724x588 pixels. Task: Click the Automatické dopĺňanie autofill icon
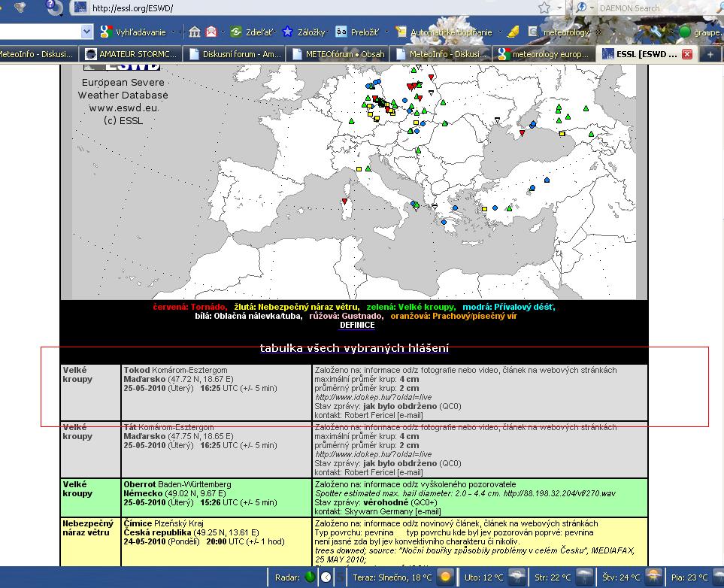click(x=401, y=32)
